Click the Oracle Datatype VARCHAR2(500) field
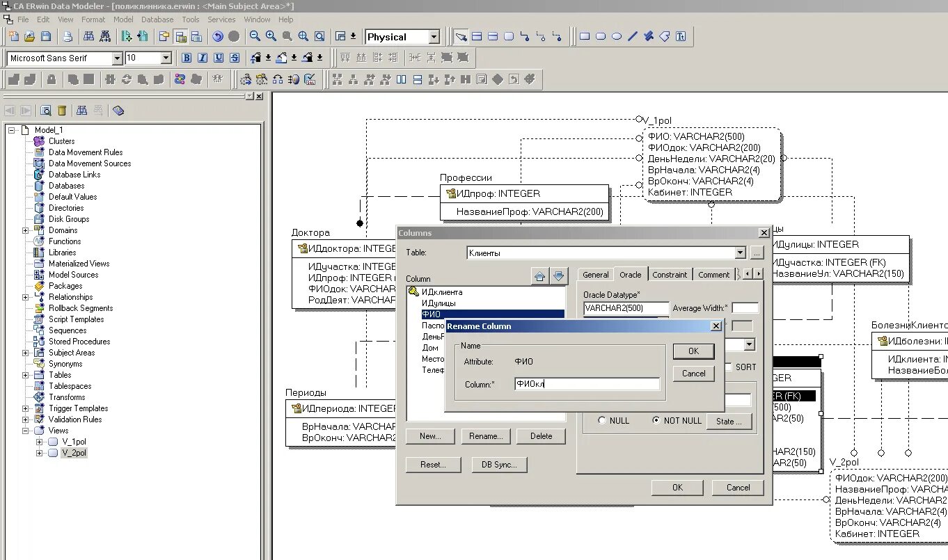The height and width of the screenshot is (560, 948). coord(626,308)
